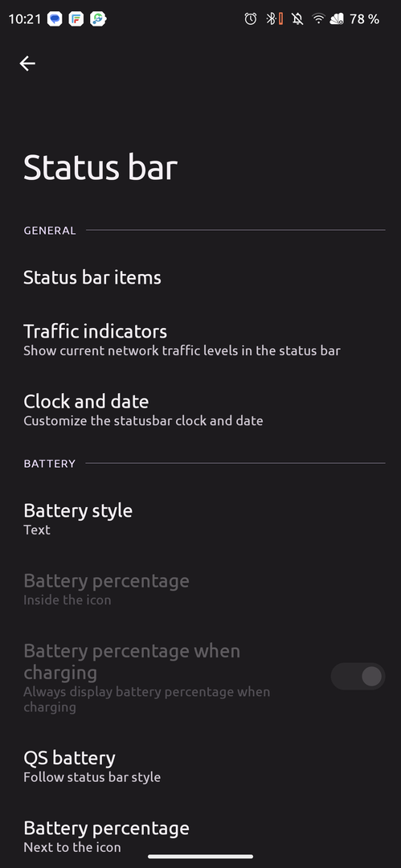Tap the blue messages notification icon

point(55,18)
